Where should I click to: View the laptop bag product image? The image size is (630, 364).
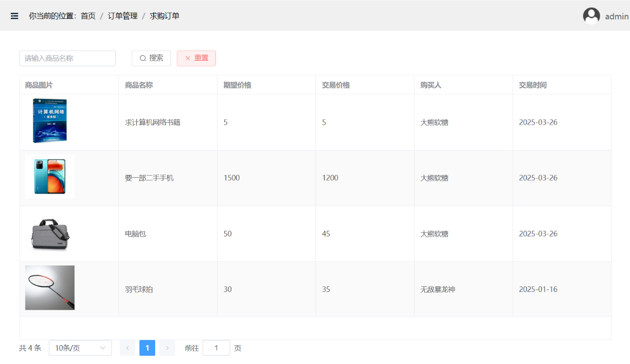pos(50,234)
